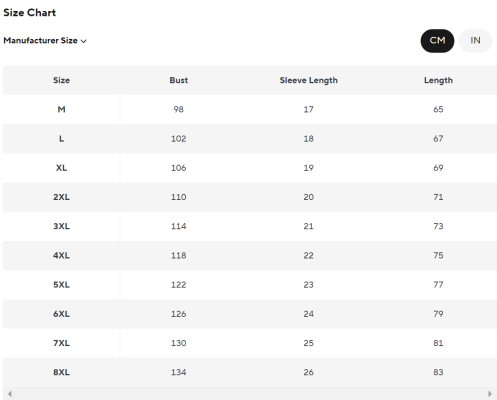This screenshot has width=497, height=400.
Task: Click the Bust value 122 for 5XL
Action: pyautogui.click(x=179, y=285)
